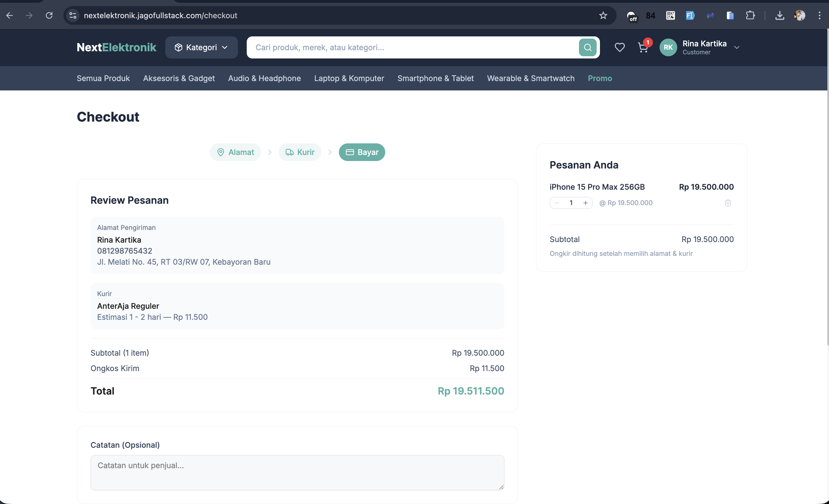Open the wishlist heart icon
Screen dimensions: 829x504
(619, 47)
